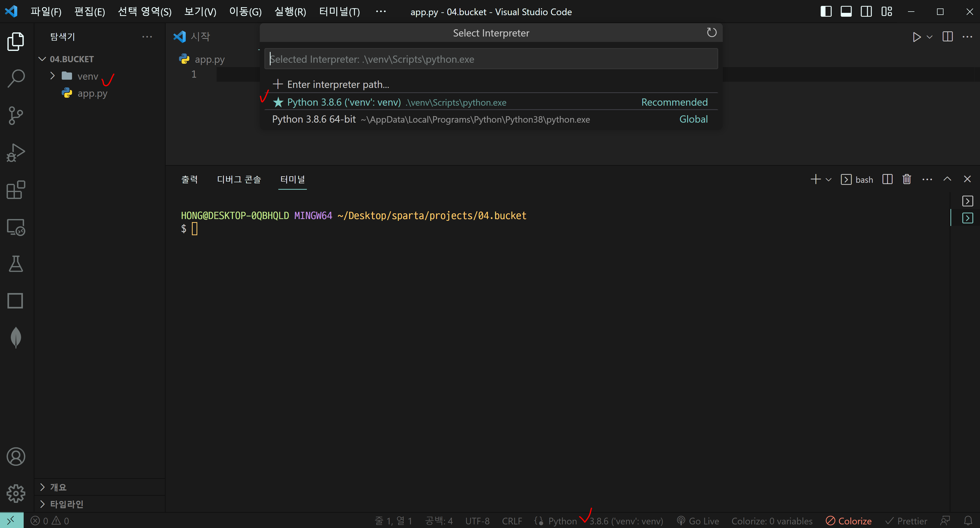Toggle the primary sidebar visibility
This screenshot has width=980, height=528.
point(826,11)
